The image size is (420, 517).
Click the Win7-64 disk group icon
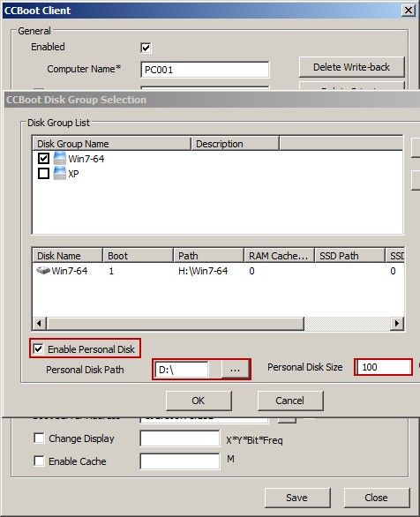click(60, 158)
